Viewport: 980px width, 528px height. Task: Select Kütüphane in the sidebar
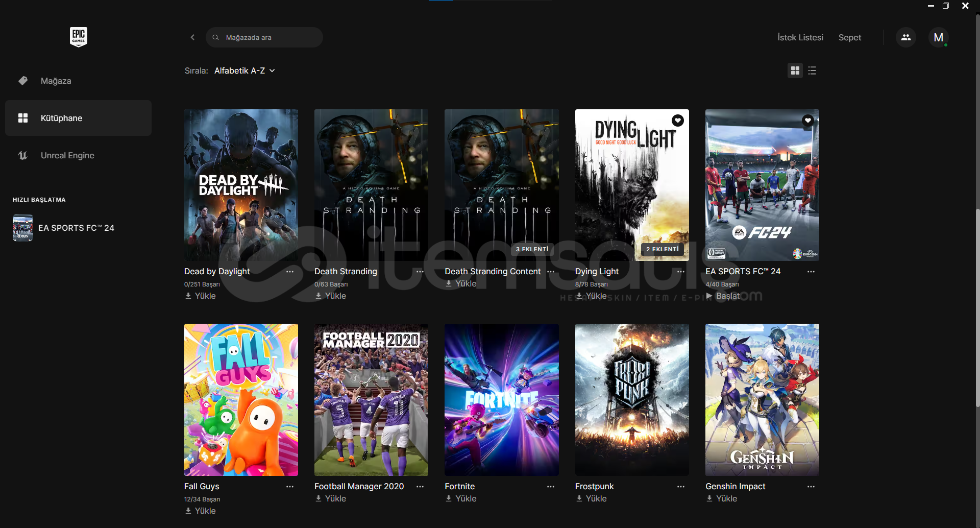coord(78,118)
